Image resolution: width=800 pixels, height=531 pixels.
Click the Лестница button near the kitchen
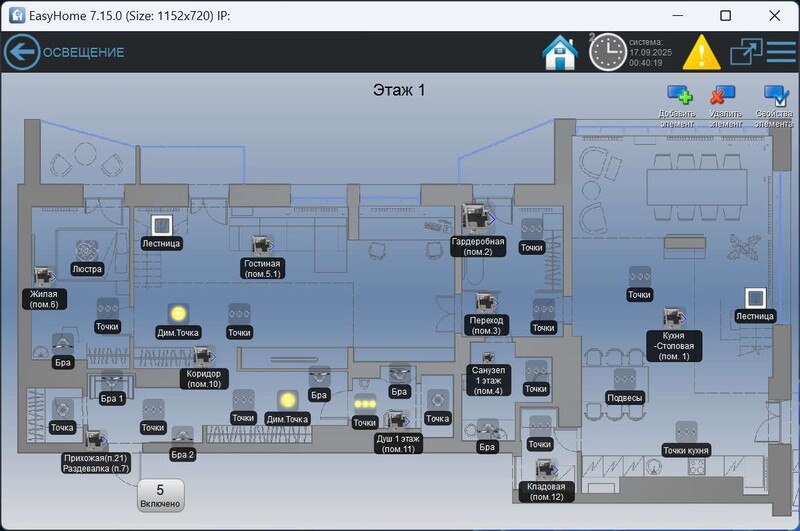(x=755, y=297)
